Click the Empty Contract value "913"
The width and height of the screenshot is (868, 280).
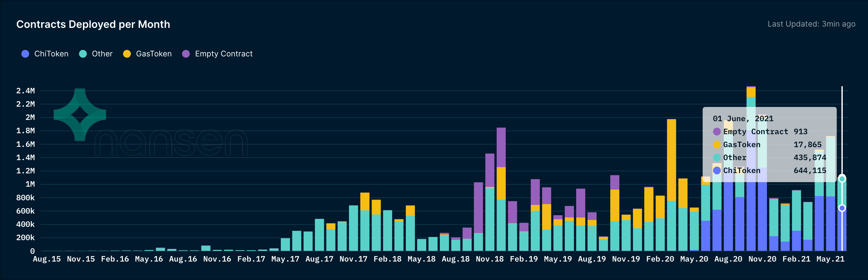click(800, 132)
